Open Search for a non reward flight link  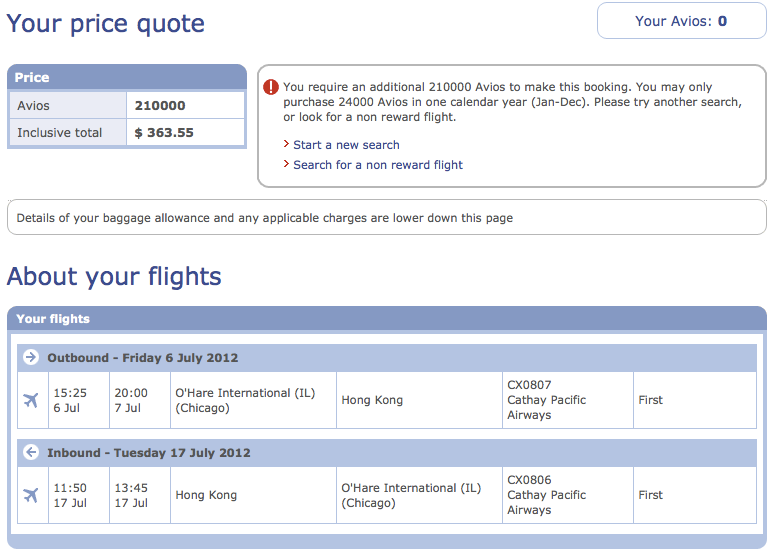[378, 165]
